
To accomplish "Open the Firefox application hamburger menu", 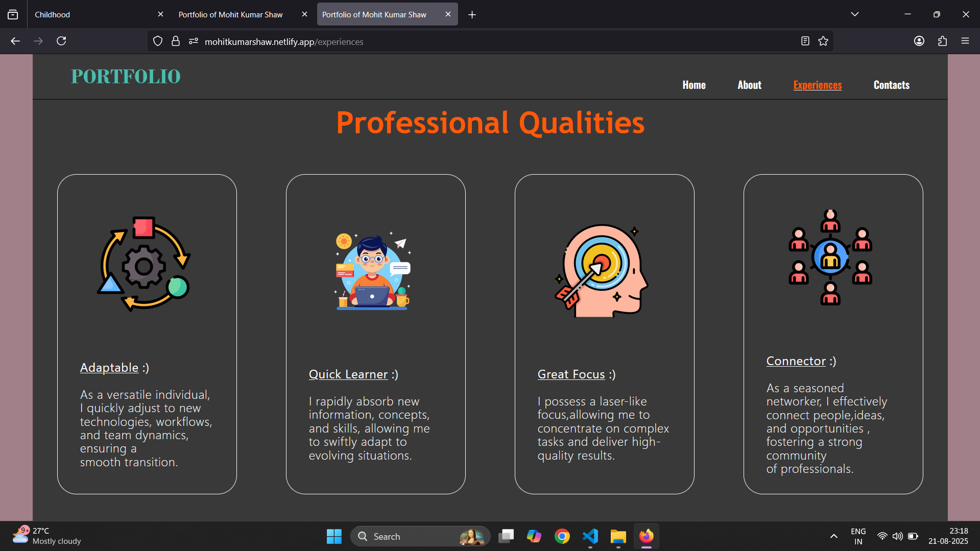I will tap(965, 41).
